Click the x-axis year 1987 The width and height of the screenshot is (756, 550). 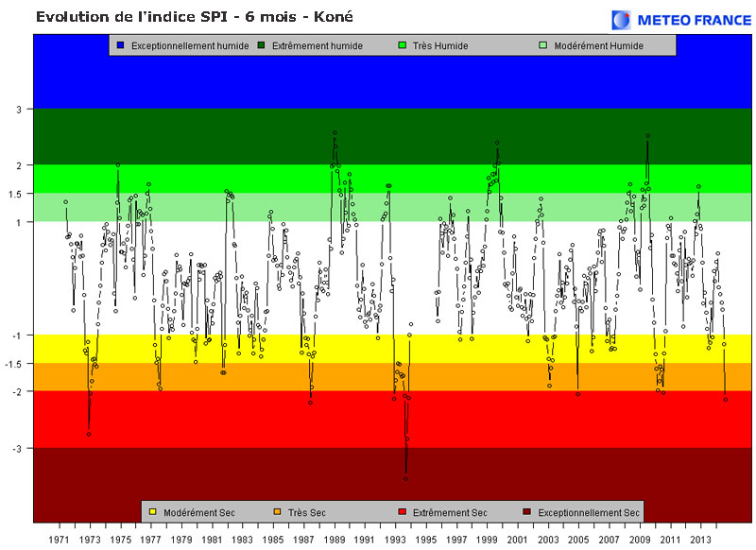[x=303, y=540]
